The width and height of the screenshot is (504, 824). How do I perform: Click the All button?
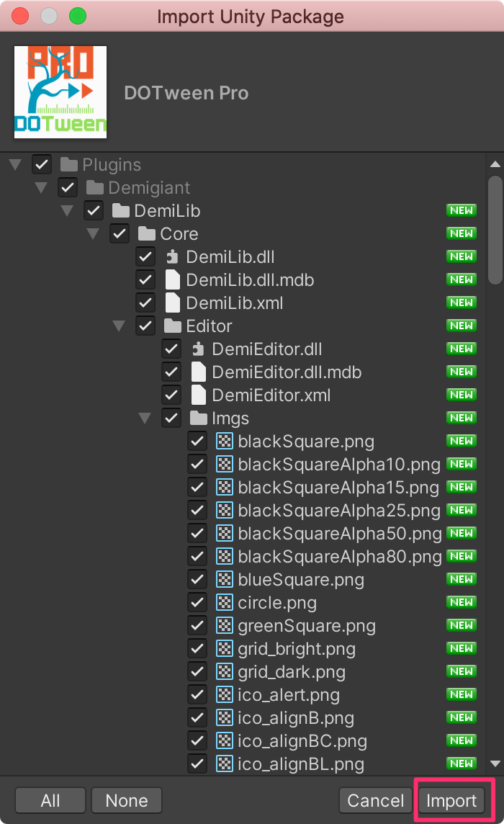tap(50, 800)
